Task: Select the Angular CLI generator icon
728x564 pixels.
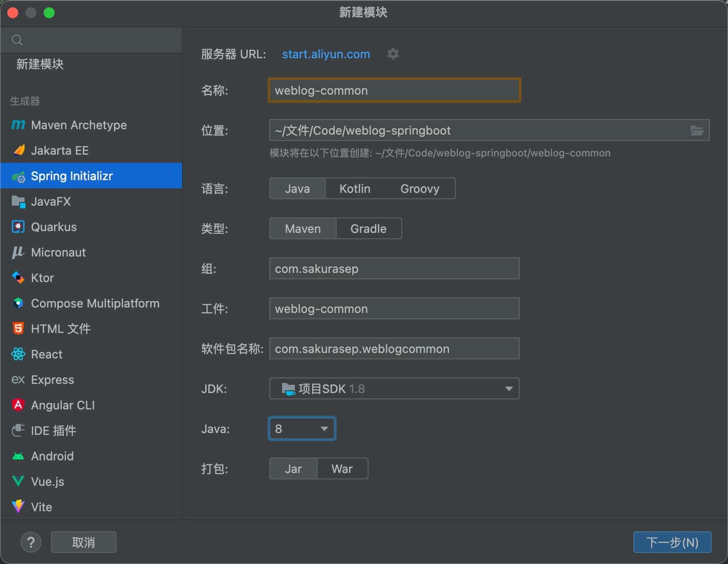Action: (x=18, y=405)
